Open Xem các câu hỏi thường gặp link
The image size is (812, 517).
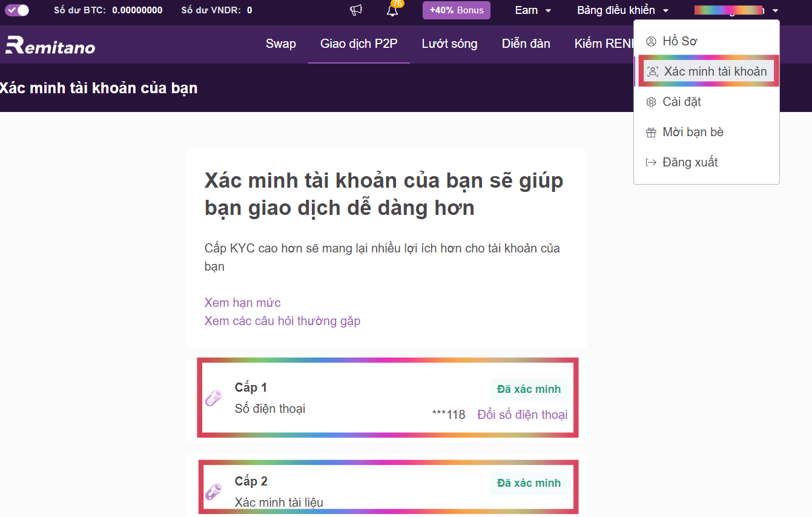(282, 321)
